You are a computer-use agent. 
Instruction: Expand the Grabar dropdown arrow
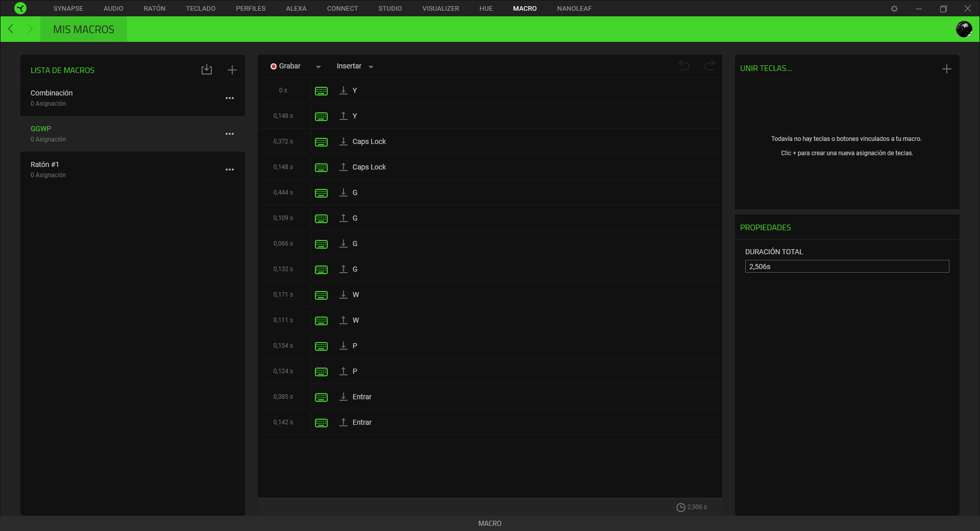coord(318,67)
